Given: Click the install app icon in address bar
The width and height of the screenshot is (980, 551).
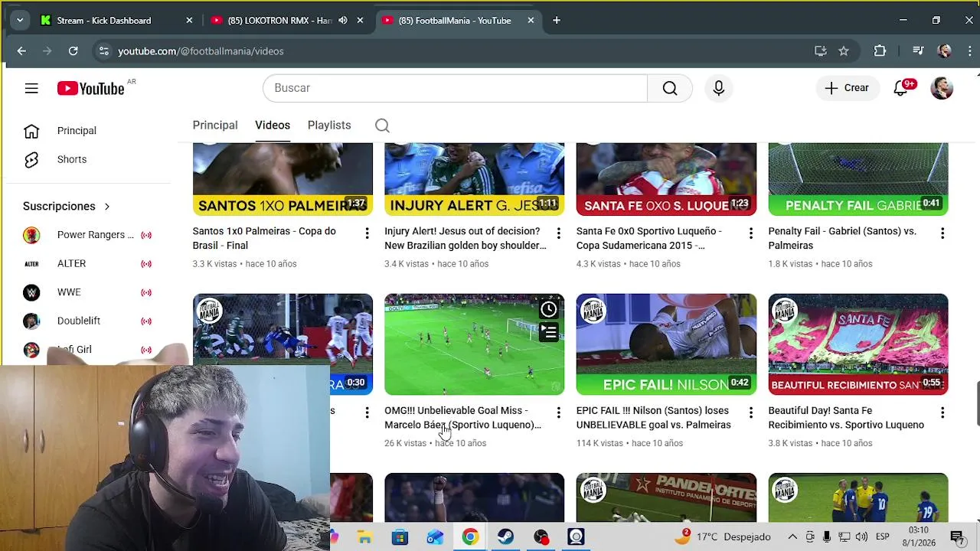Looking at the screenshot, I should click(x=820, y=51).
